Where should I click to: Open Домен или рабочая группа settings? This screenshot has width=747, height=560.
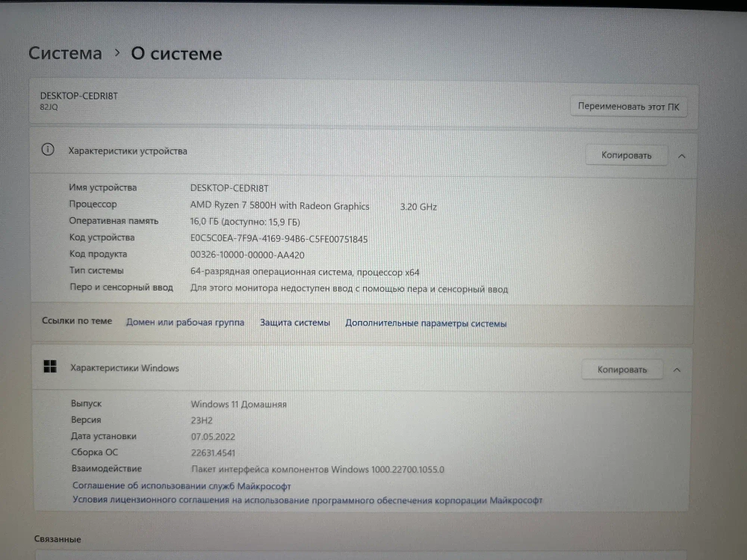pyautogui.click(x=185, y=322)
